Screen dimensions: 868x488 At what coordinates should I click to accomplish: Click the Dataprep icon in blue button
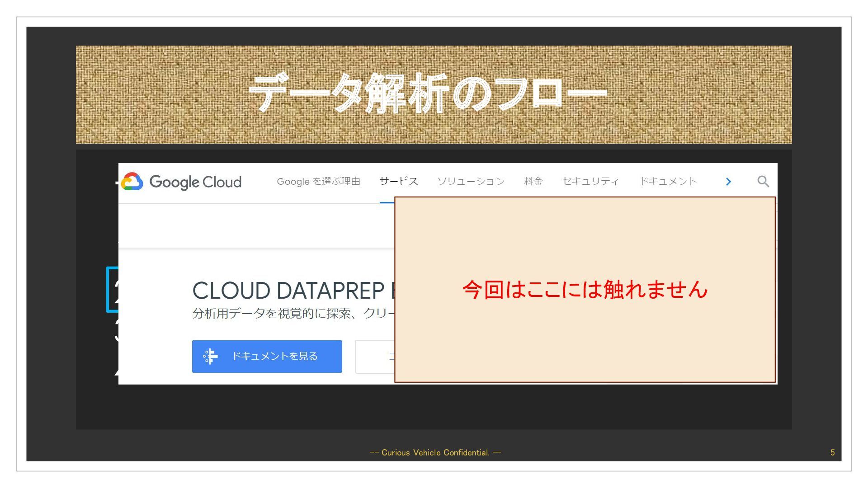click(211, 357)
